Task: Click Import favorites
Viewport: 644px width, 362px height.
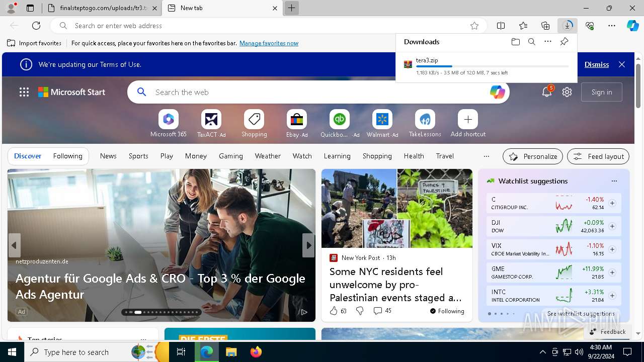Action: click(34, 43)
